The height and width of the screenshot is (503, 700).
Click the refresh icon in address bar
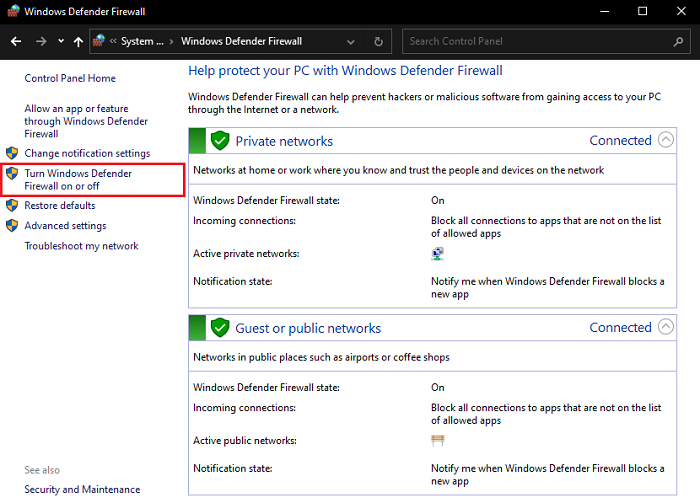[378, 42]
